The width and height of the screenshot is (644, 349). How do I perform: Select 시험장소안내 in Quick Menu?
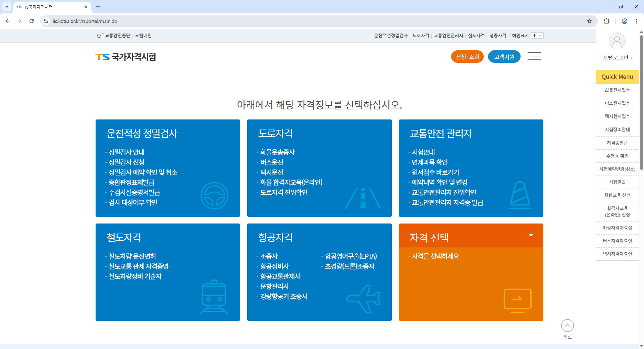coord(617,130)
